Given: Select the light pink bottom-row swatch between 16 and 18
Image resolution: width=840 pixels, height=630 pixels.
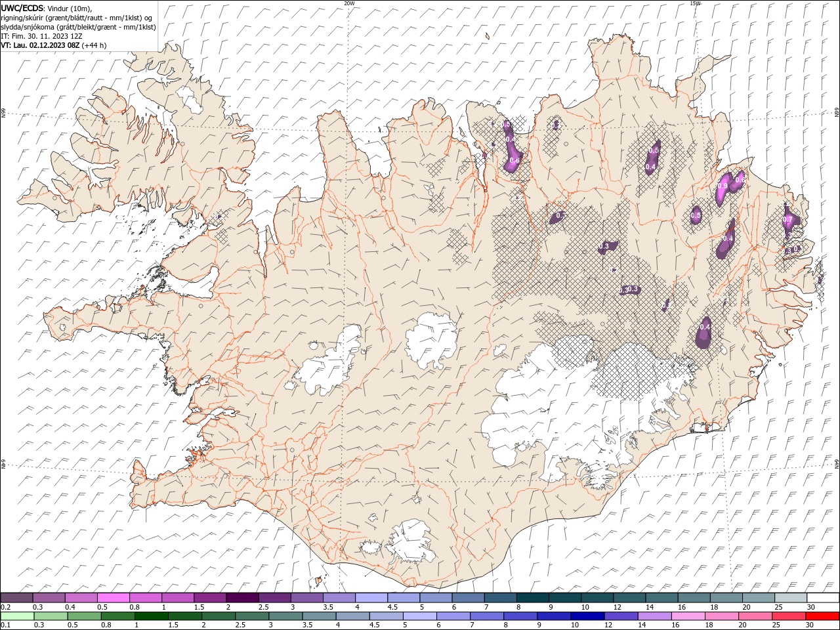Looking at the screenshot, I should pyautogui.click(x=687, y=616).
